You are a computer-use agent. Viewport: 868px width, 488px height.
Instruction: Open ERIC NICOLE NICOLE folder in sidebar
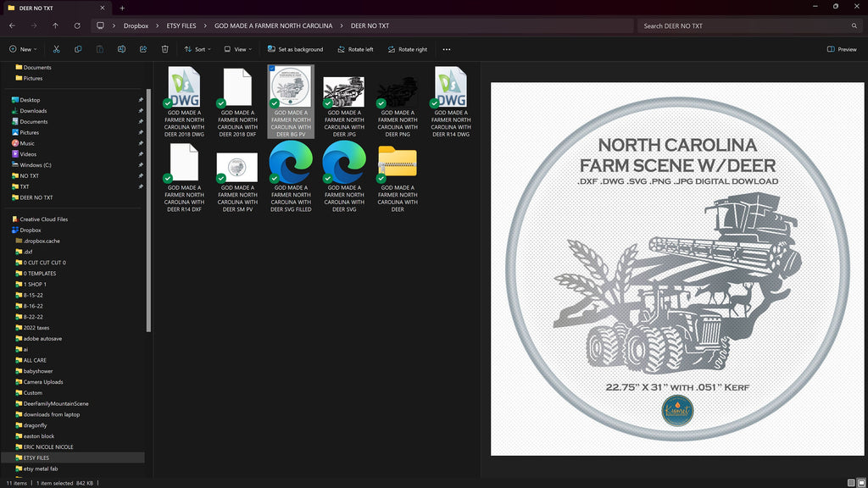[48, 447]
